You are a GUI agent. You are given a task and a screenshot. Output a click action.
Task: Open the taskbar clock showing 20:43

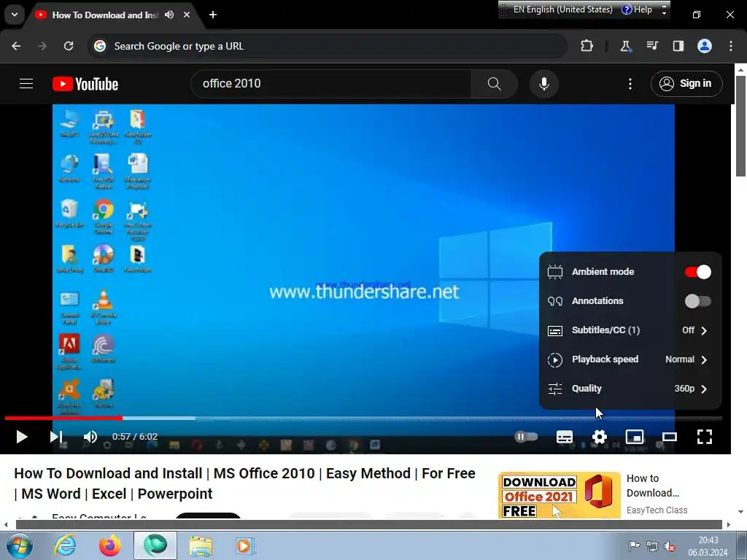708,546
